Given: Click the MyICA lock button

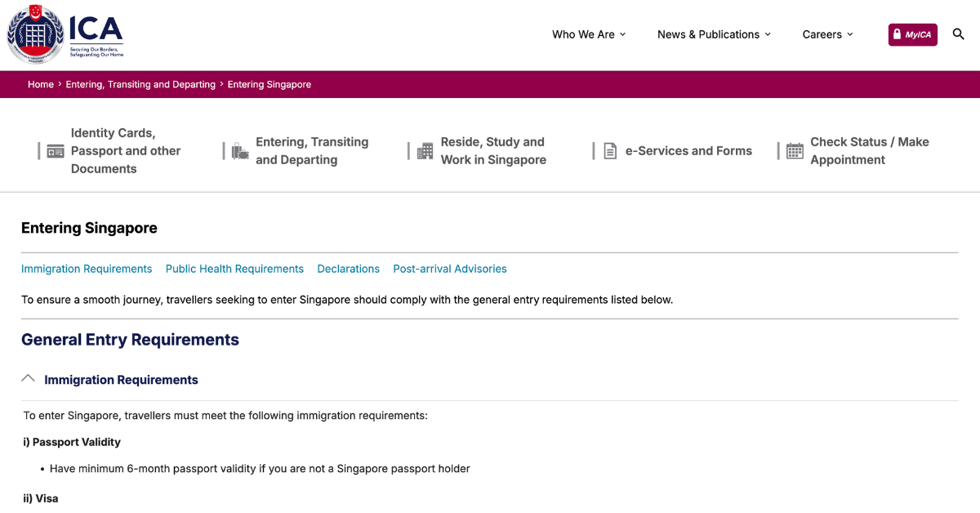Looking at the screenshot, I should (x=912, y=34).
